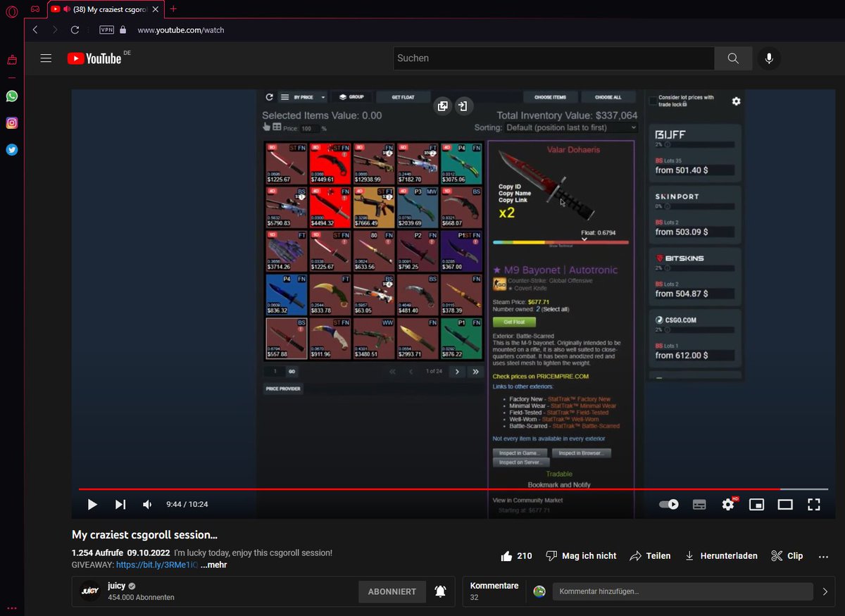The width and height of the screenshot is (845, 616).
Task: Toggle subtitles in the player
Action: (x=699, y=504)
